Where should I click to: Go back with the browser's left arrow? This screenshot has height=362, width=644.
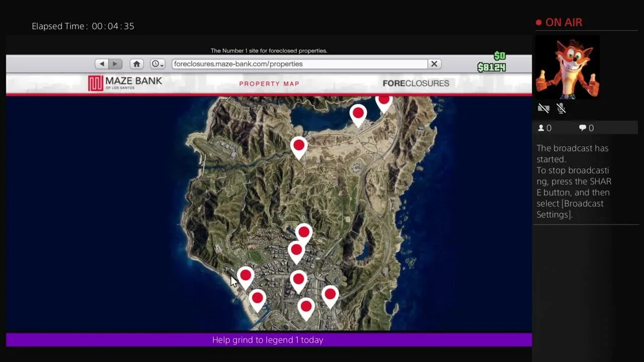click(x=102, y=64)
